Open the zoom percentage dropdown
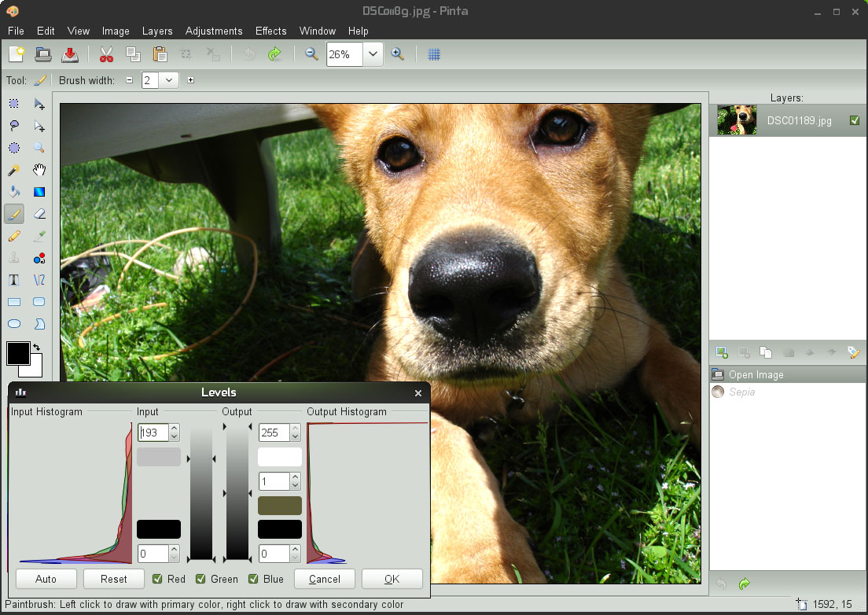The image size is (868, 615). point(373,54)
